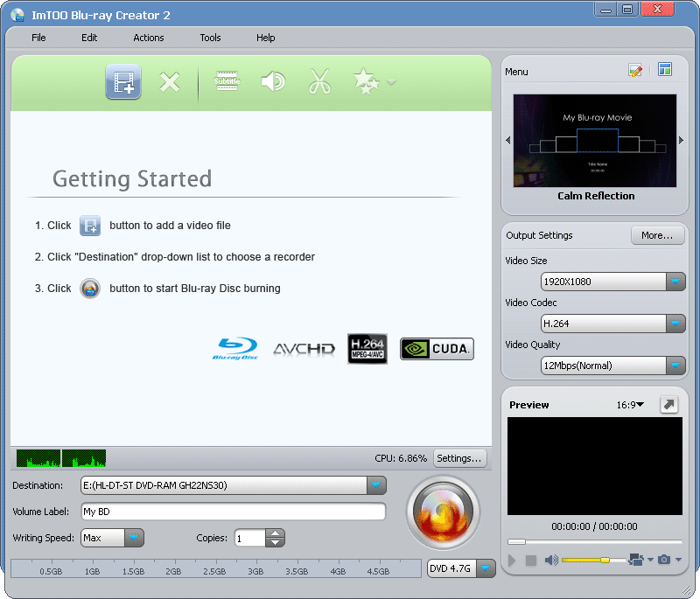Open the Actions menu
The height and width of the screenshot is (599, 700).
pyautogui.click(x=148, y=38)
